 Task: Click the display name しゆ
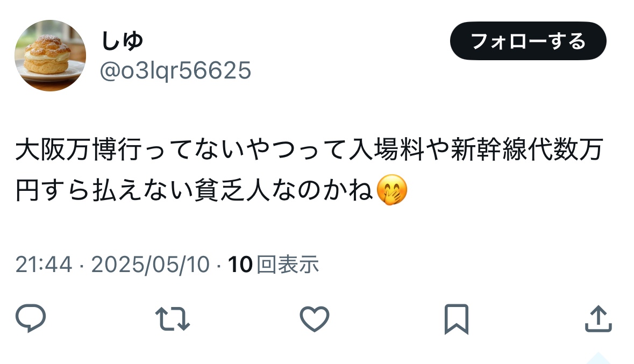(122, 41)
